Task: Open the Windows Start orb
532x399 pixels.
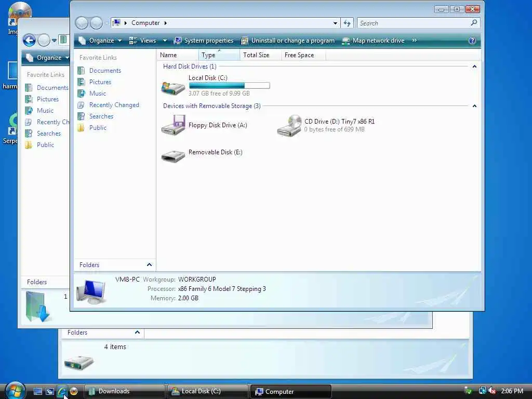Action: click(x=15, y=390)
